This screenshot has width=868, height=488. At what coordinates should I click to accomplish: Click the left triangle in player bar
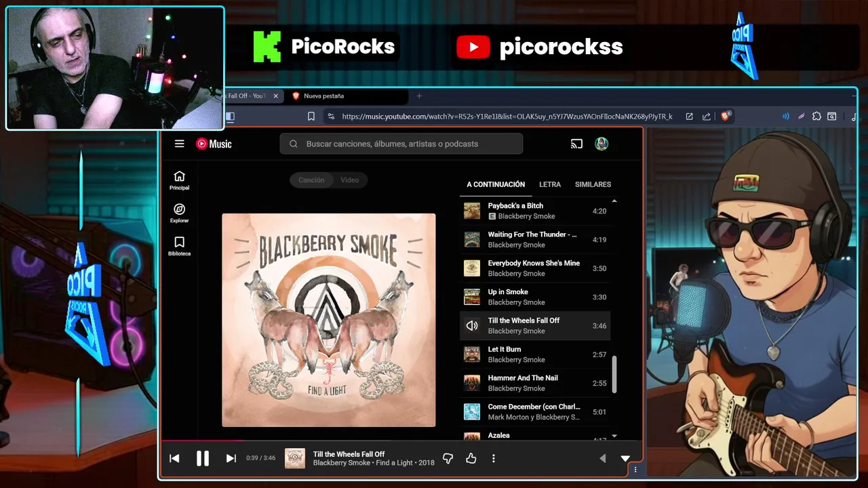point(602,459)
